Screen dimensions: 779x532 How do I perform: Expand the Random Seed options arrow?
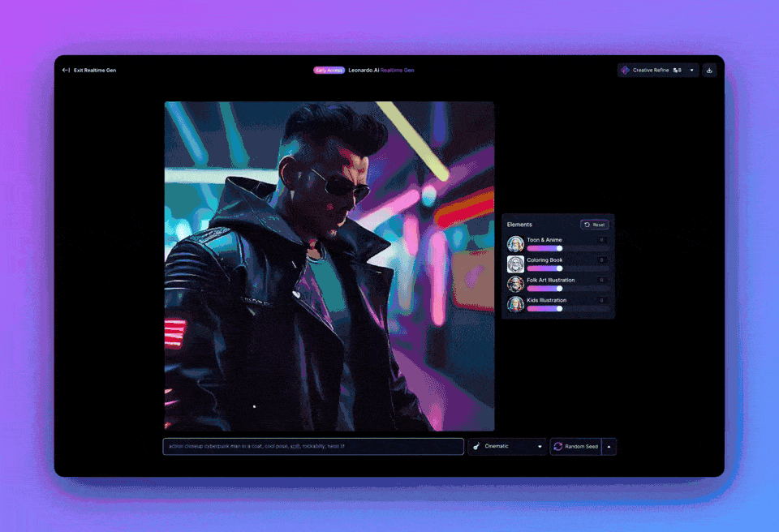(x=609, y=447)
